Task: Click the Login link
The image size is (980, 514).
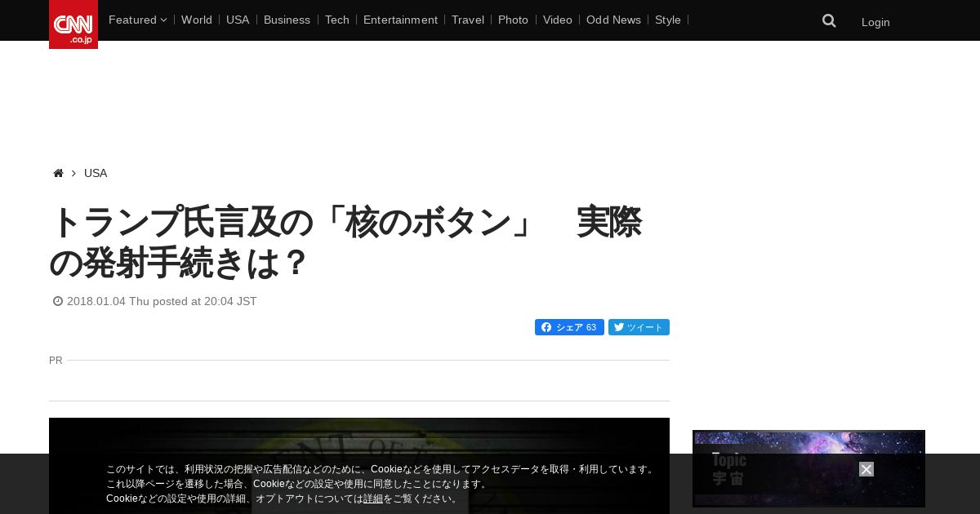Action: pyautogui.click(x=875, y=22)
